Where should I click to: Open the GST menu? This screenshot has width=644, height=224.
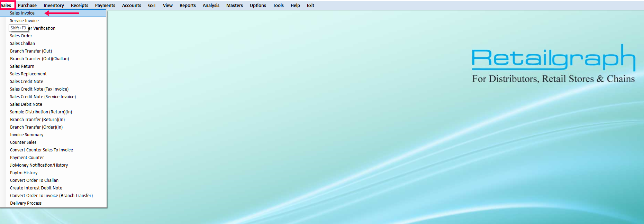(x=152, y=5)
